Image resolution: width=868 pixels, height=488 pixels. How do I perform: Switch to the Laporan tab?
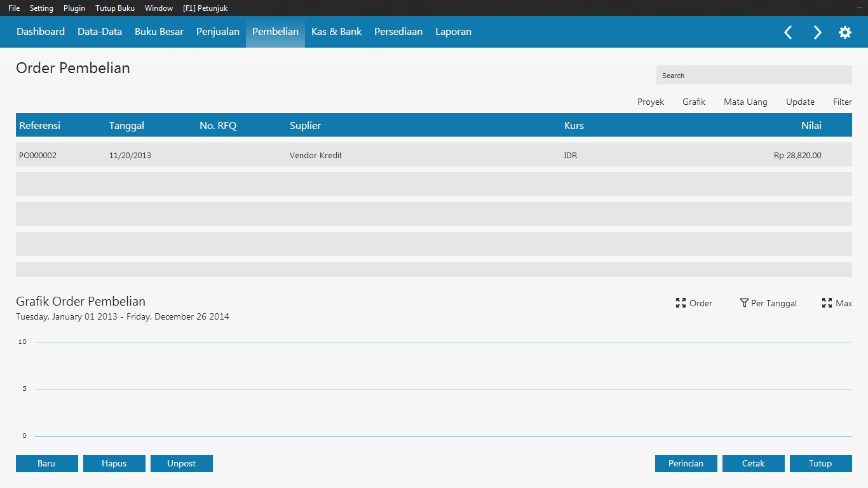[453, 32]
